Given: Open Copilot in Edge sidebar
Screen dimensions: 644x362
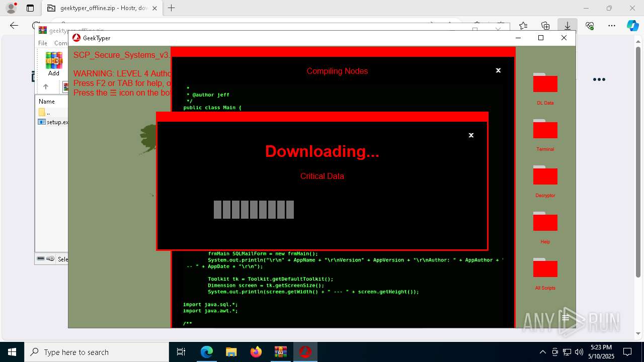Looking at the screenshot, I should (x=633, y=26).
